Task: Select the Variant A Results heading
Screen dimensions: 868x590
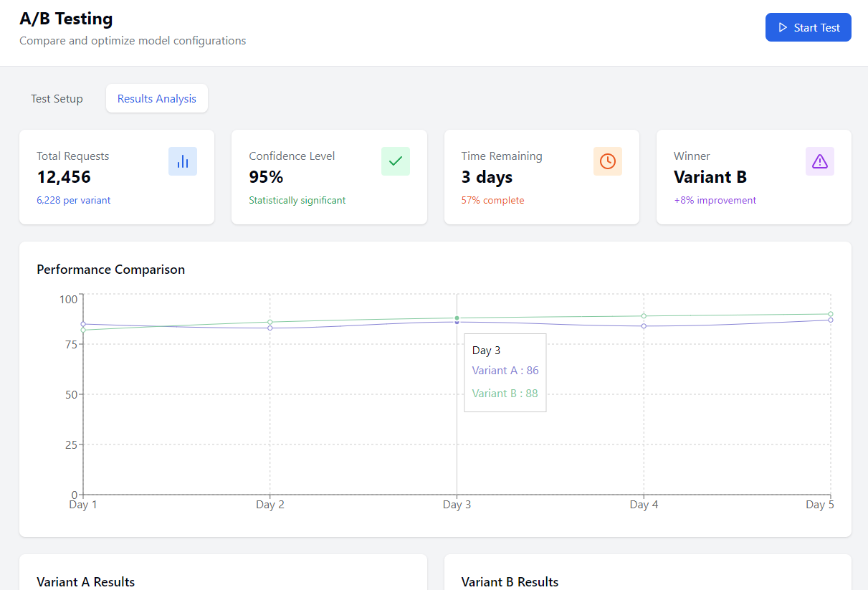Action: (85, 582)
